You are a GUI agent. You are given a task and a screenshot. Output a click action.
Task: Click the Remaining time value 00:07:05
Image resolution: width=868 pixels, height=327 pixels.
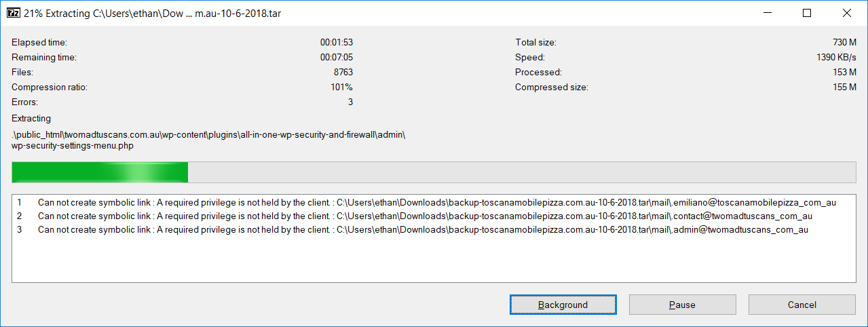click(x=337, y=57)
